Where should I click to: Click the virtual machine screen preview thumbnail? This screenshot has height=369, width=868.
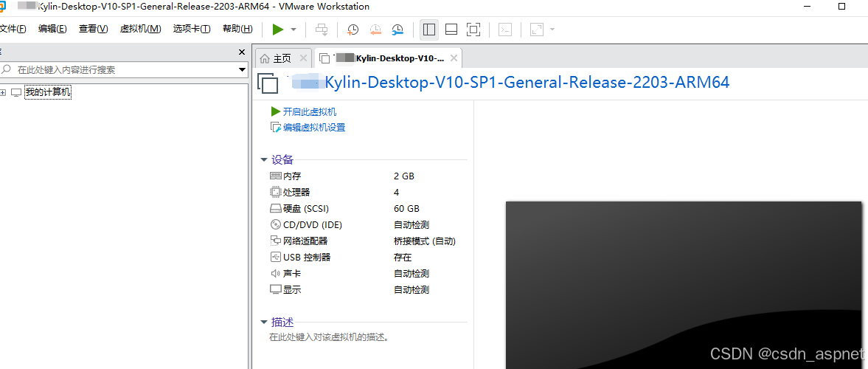point(684,285)
